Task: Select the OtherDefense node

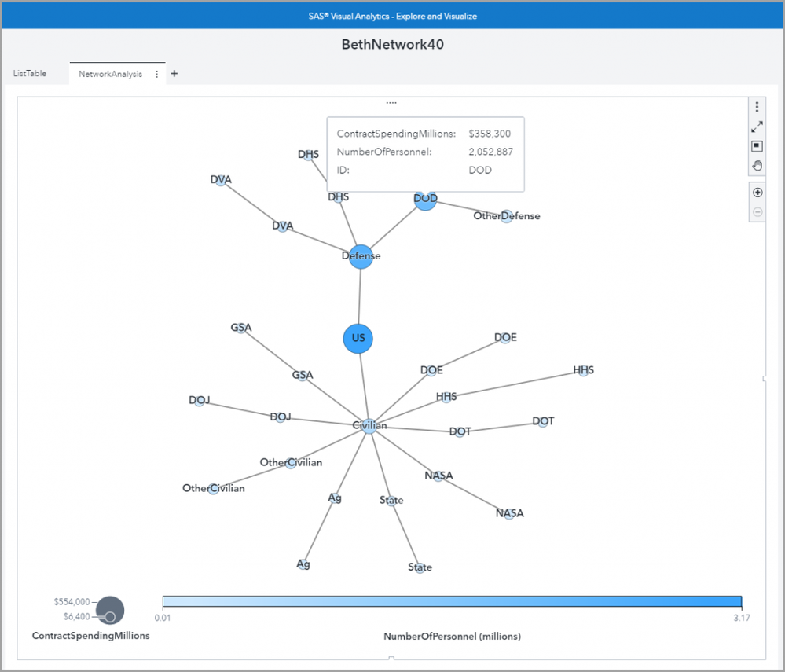Action: [x=507, y=216]
